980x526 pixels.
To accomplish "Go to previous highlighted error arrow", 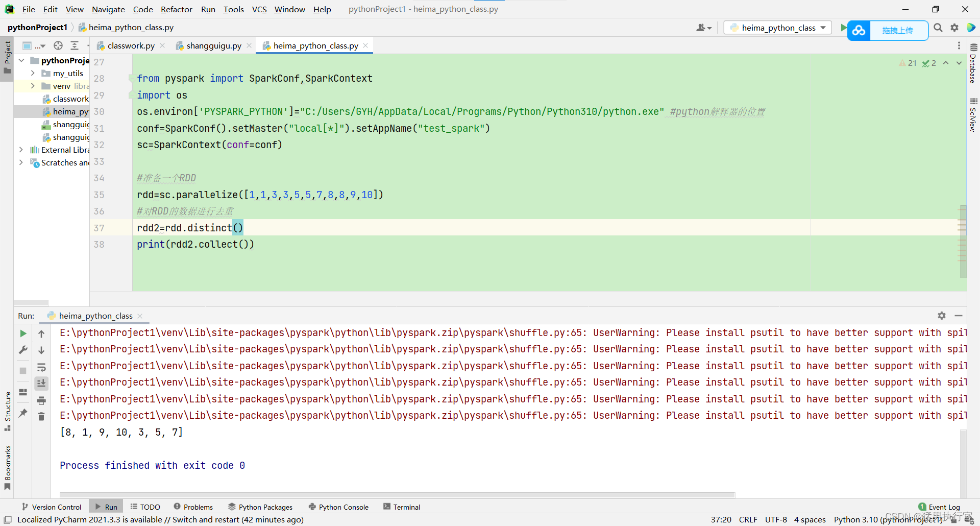I will click(x=946, y=63).
